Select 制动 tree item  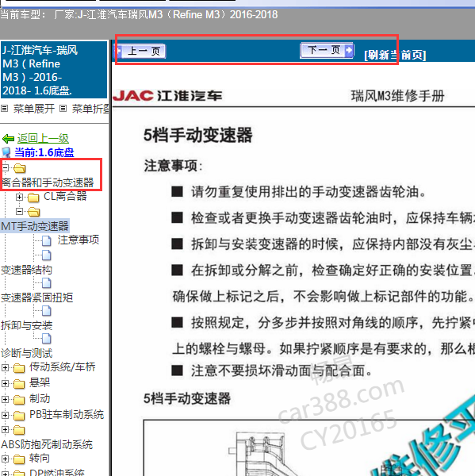40,398
